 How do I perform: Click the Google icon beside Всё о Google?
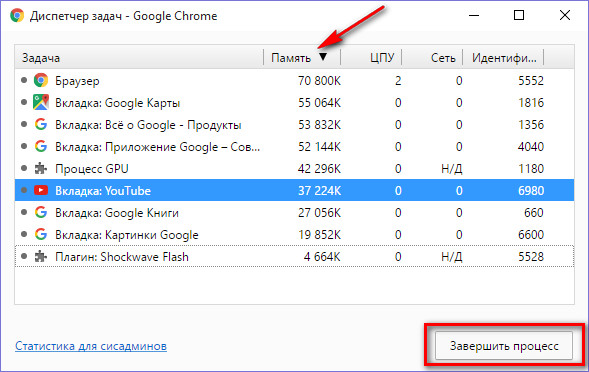click(41, 124)
